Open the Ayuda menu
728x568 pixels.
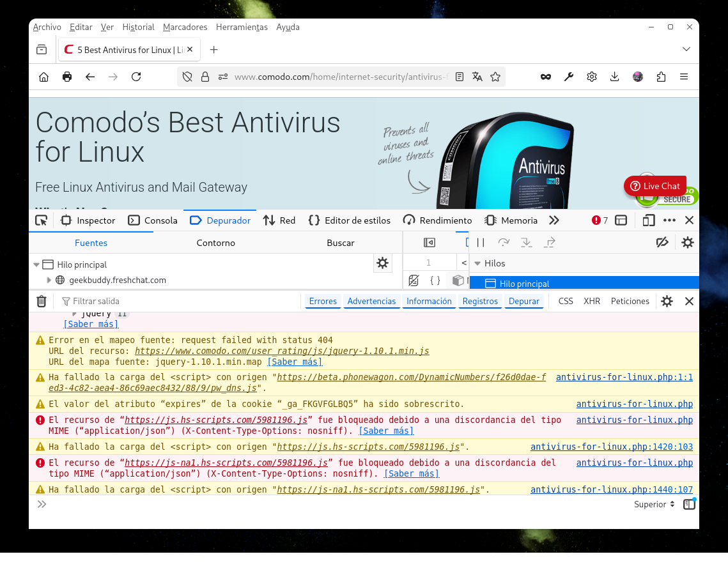(x=288, y=27)
